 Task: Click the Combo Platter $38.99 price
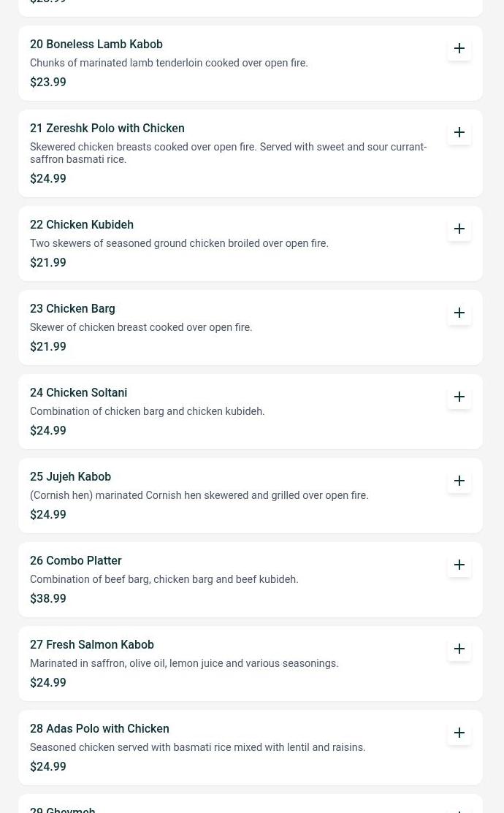(48, 599)
